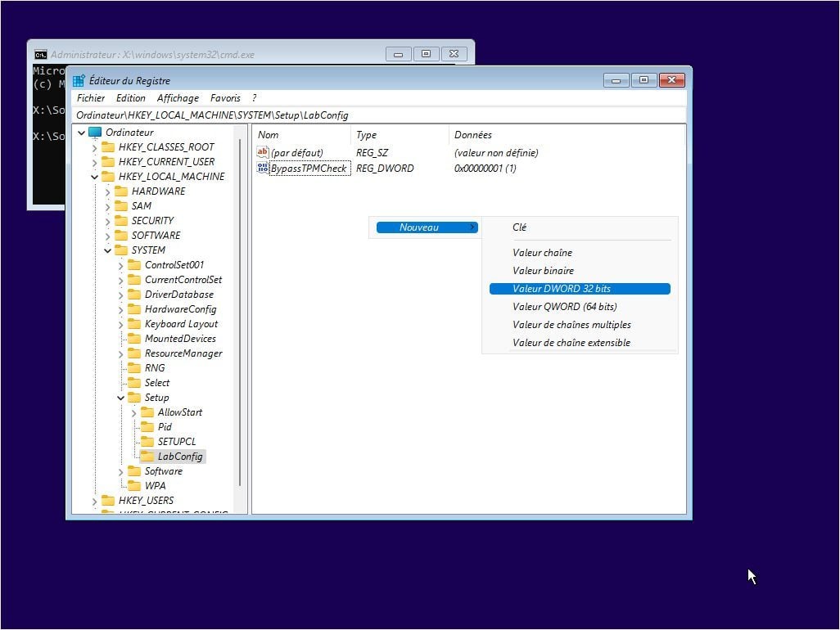Collapse the HKEY_LOCAL_MACHINE hive
The width and height of the screenshot is (840, 630).
click(95, 177)
